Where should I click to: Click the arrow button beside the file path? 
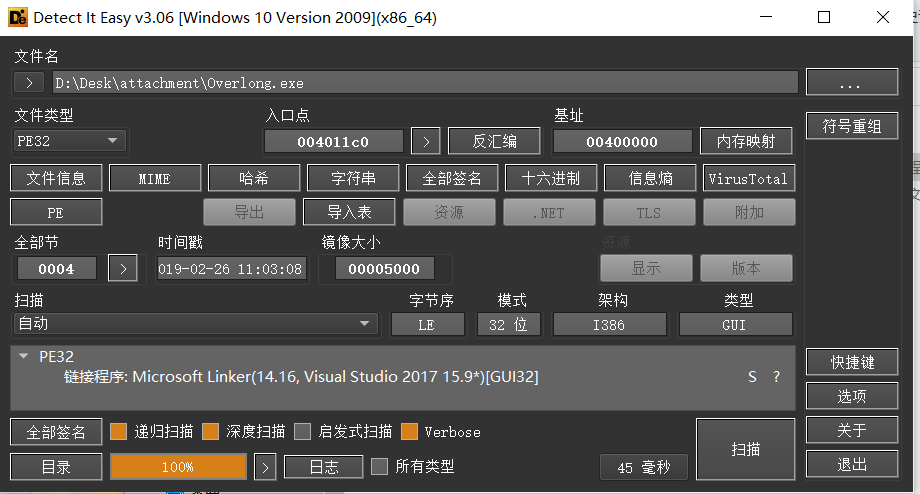click(x=29, y=83)
